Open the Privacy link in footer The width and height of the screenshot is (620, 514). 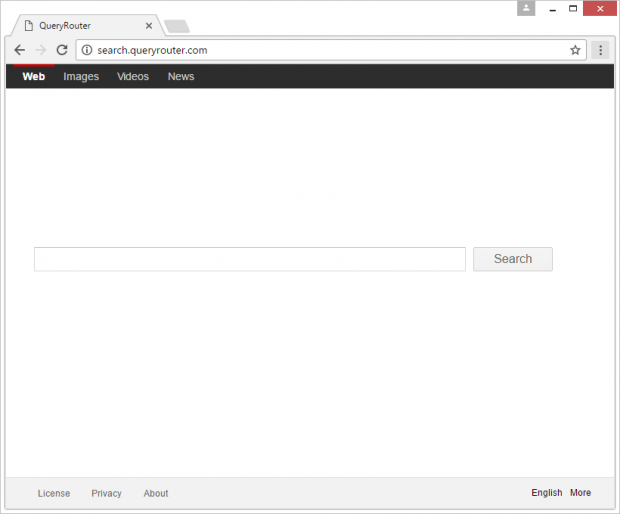(x=106, y=493)
